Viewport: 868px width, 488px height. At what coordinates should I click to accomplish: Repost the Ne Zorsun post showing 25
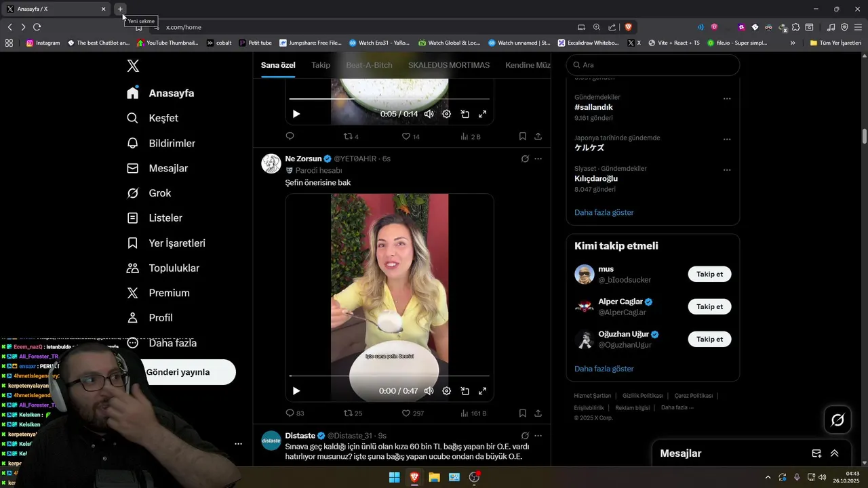tap(353, 413)
